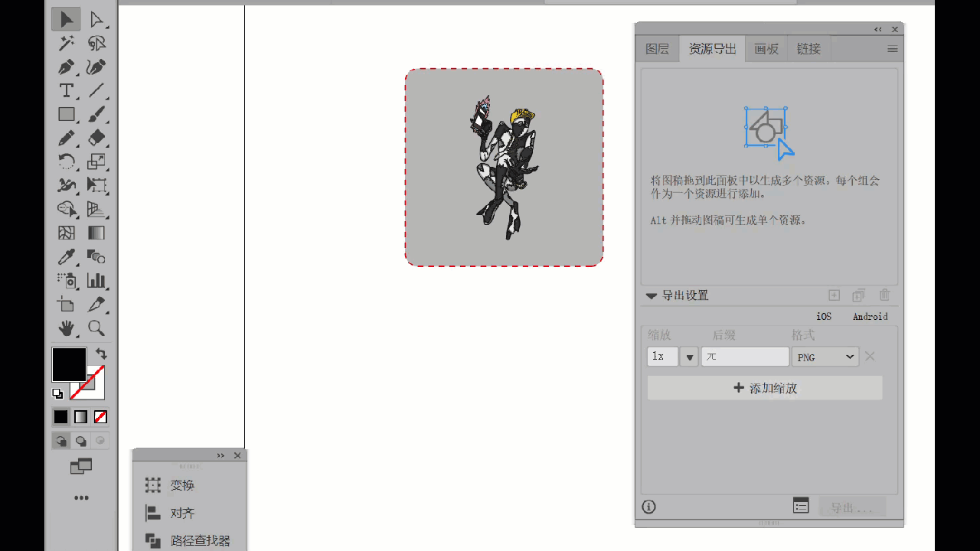Choose the Line Segment tool
Viewport: 980px width, 551px height.
pos(96,90)
